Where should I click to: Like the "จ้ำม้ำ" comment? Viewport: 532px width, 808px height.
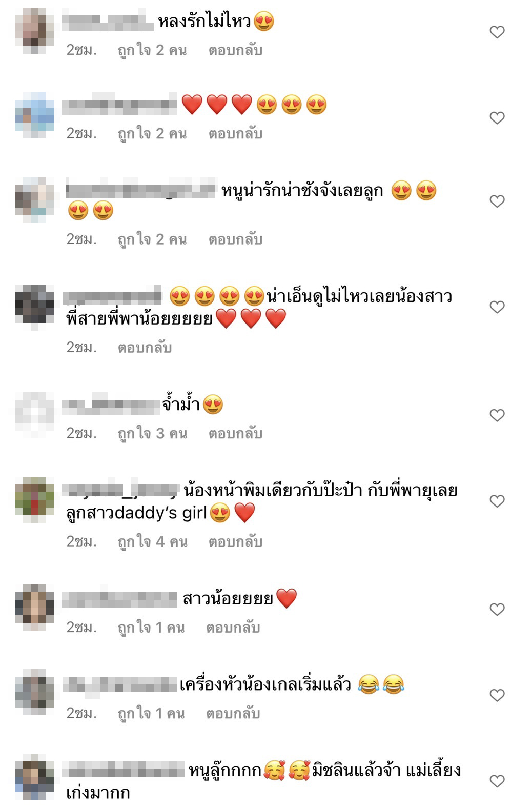coord(497,415)
